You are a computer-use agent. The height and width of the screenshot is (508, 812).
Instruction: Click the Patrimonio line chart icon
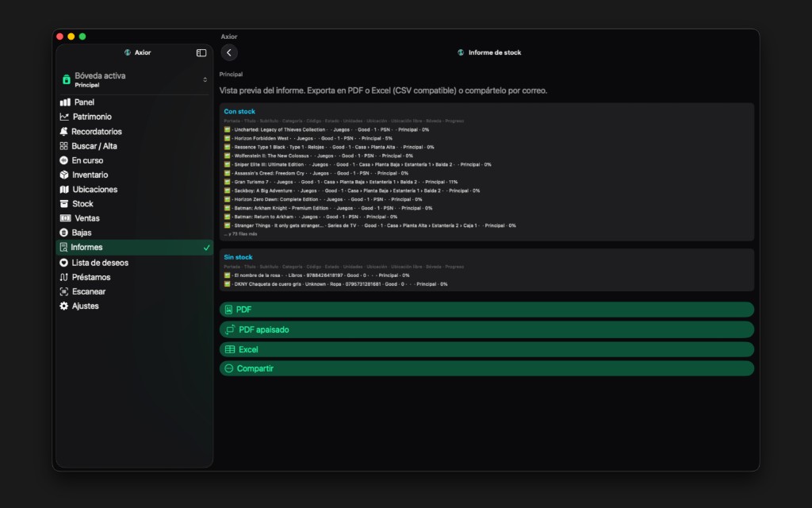pyautogui.click(x=64, y=117)
